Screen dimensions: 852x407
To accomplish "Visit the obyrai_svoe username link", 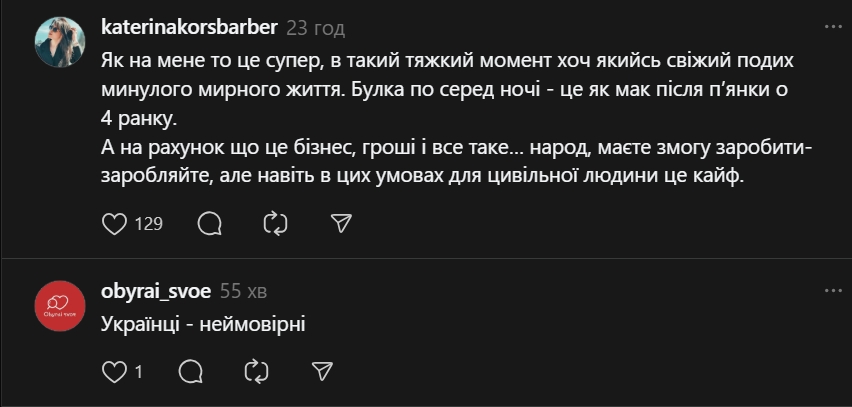I will 156,291.
